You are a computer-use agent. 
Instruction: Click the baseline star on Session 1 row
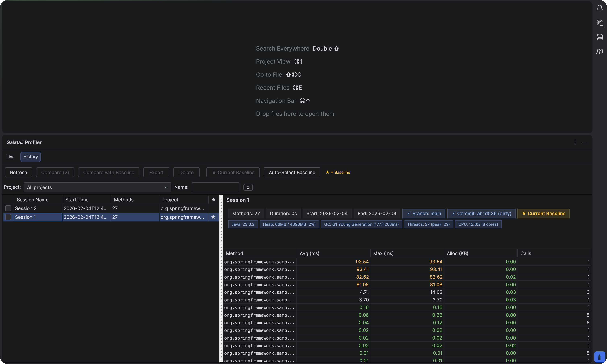coord(213,217)
